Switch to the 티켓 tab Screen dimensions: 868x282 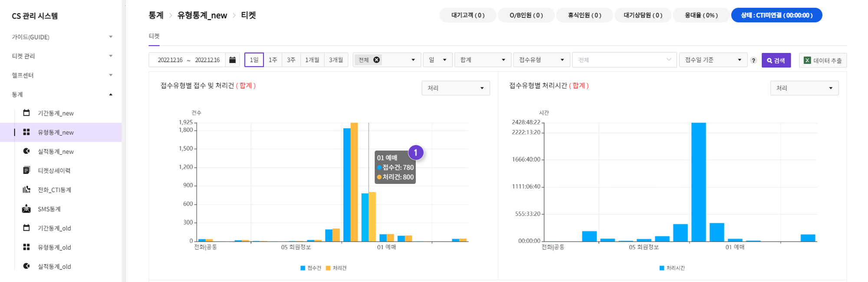point(154,36)
